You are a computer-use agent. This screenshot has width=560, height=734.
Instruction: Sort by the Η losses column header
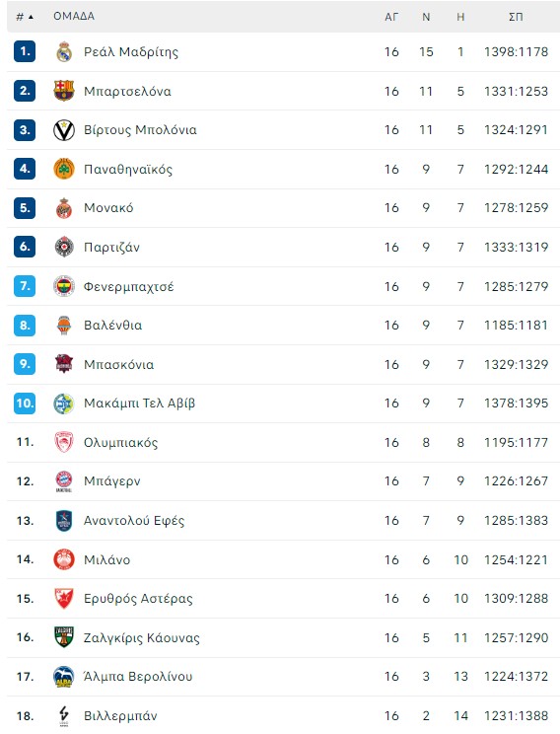[460, 17]
